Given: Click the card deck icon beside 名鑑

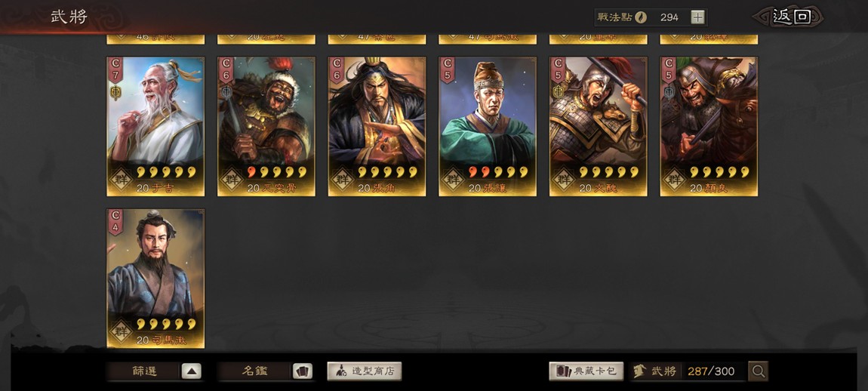Looking at the screenshot, I should pos(302,371).
